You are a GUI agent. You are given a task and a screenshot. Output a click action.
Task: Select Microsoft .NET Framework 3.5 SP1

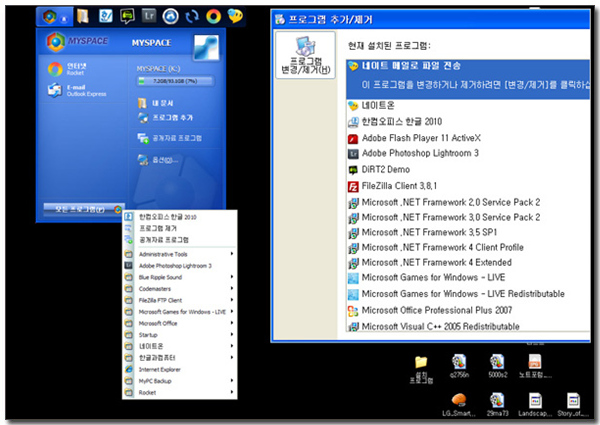coord(468,232)
